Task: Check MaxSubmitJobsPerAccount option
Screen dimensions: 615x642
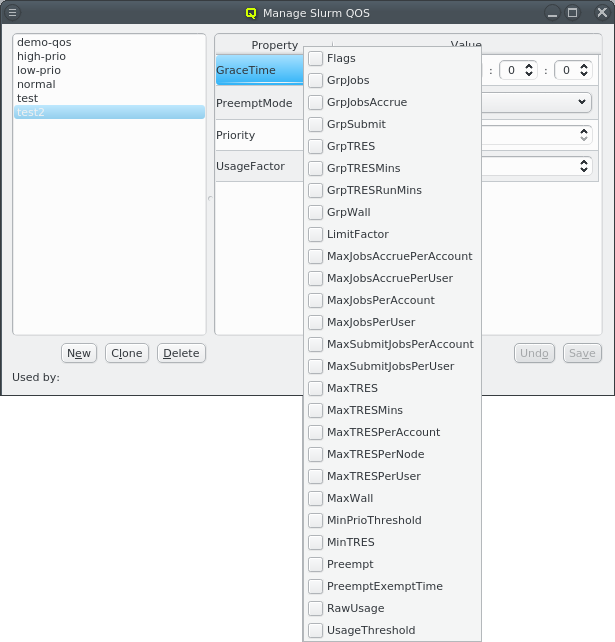Action: pyautogui.click(x=315, y=344)
